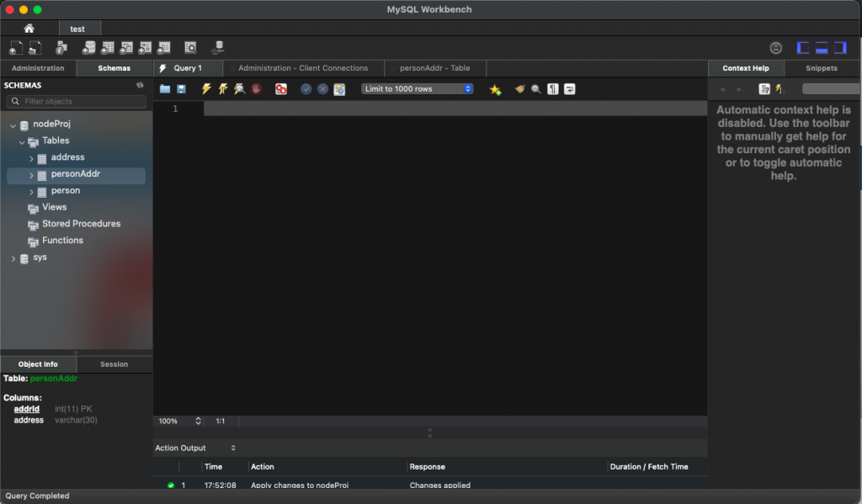Image resolution: width=862 pixels, height=504 pixels.
Task: Expand the personAddr table
Action: (x=31, y=175)
